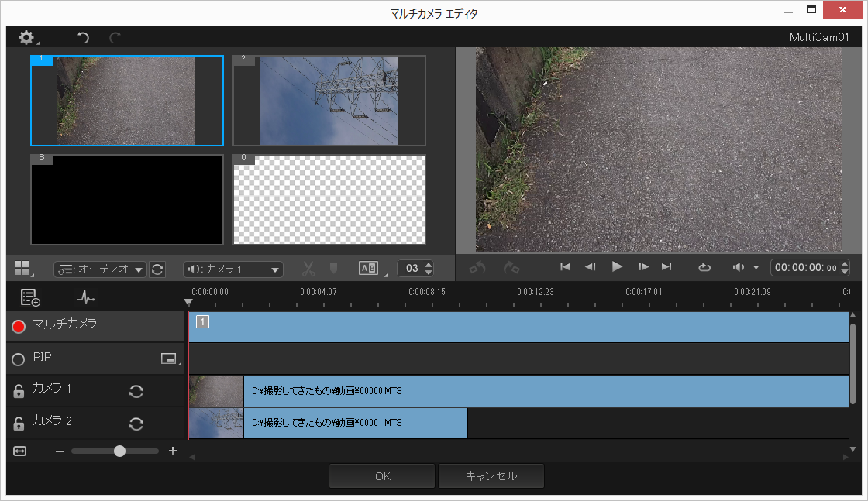Image resolution: width=868 pixels, height=501 pixels.
Task: Select the 00000.MTS clip on Camera 1
Action: 518,391
